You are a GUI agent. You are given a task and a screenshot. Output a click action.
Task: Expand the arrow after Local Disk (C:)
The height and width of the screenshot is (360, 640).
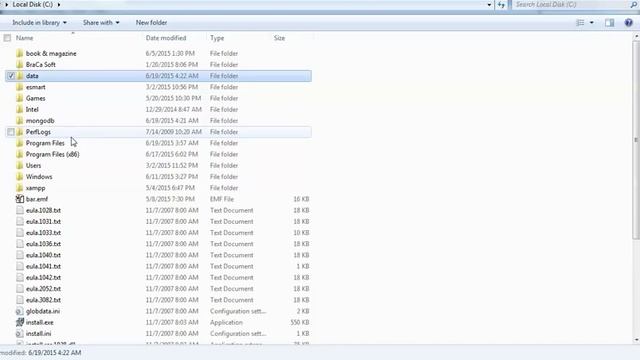coord(59,5)
